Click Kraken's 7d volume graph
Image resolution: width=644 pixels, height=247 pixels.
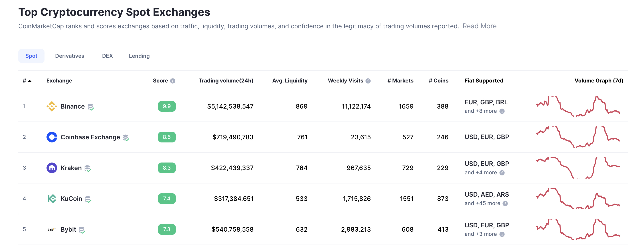pyautogui.click(x=578, y=168)
